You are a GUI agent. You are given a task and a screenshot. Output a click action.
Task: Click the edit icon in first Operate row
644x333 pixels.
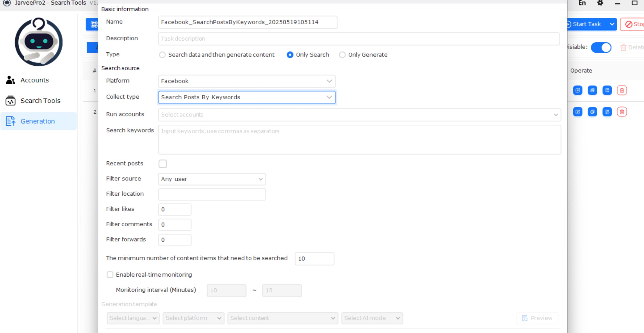point(577,90)
